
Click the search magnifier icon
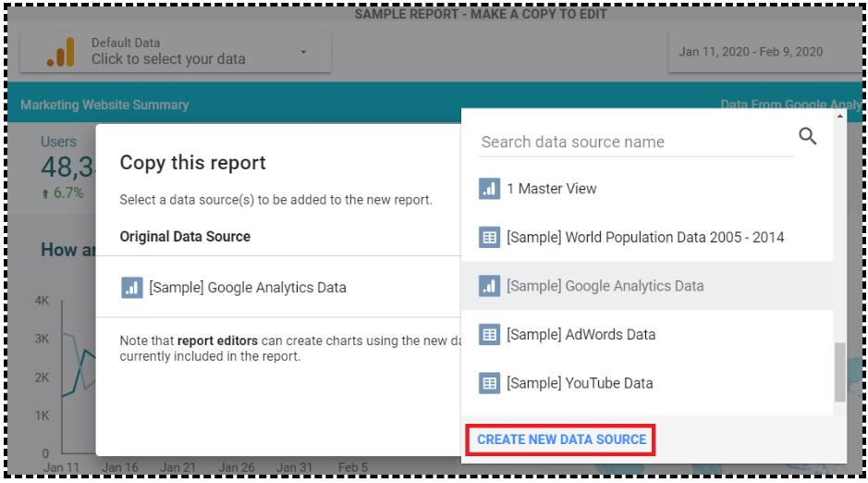point(807,136)
